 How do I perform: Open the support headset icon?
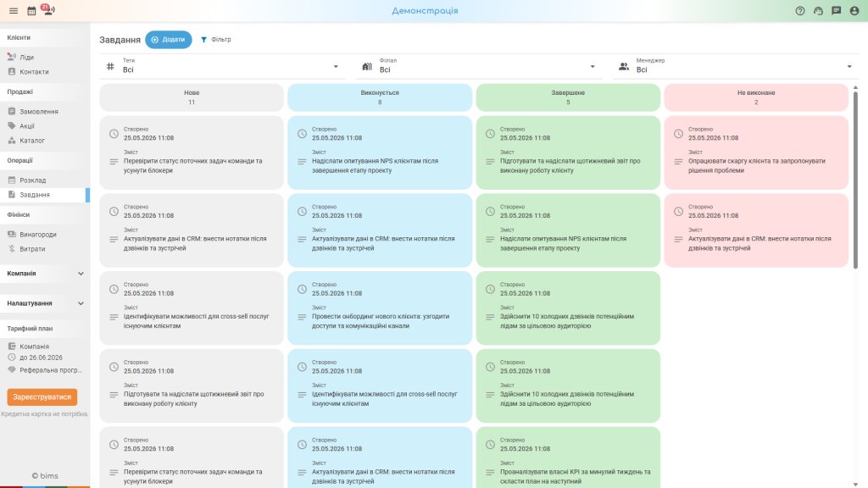pyautogui.click(x=818, y=10)
